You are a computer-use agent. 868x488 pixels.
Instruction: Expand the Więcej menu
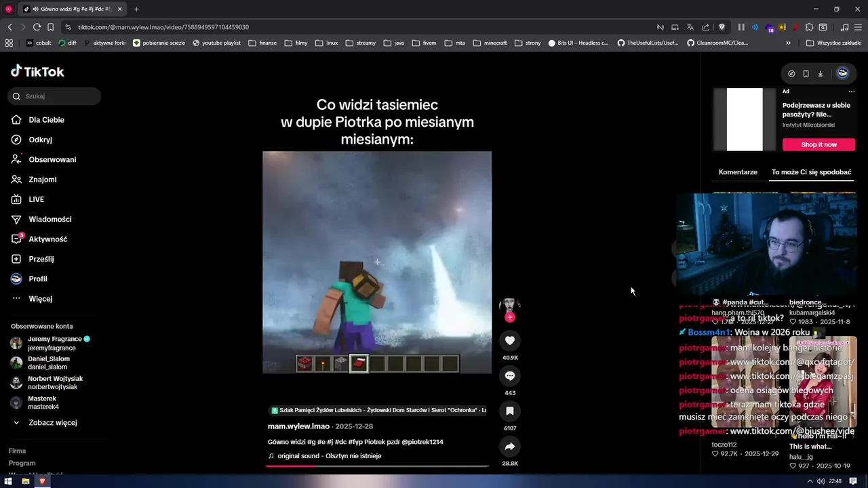tap(40, 299)
